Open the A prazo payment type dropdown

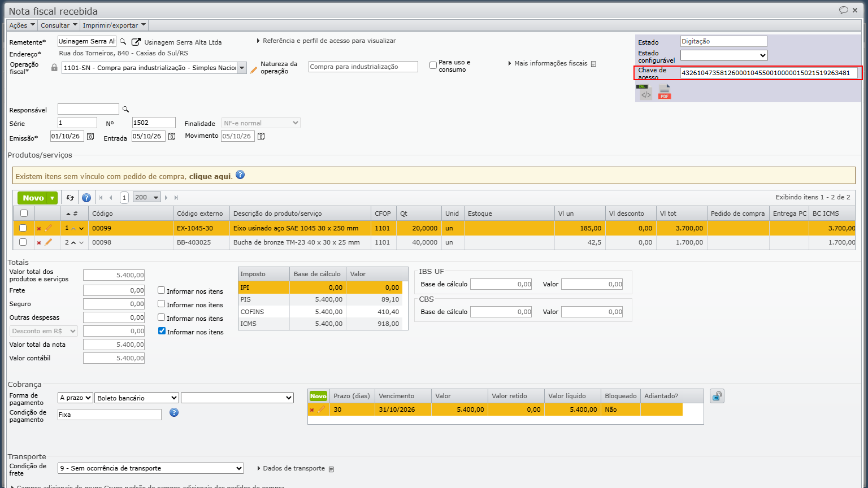(75, 398)
